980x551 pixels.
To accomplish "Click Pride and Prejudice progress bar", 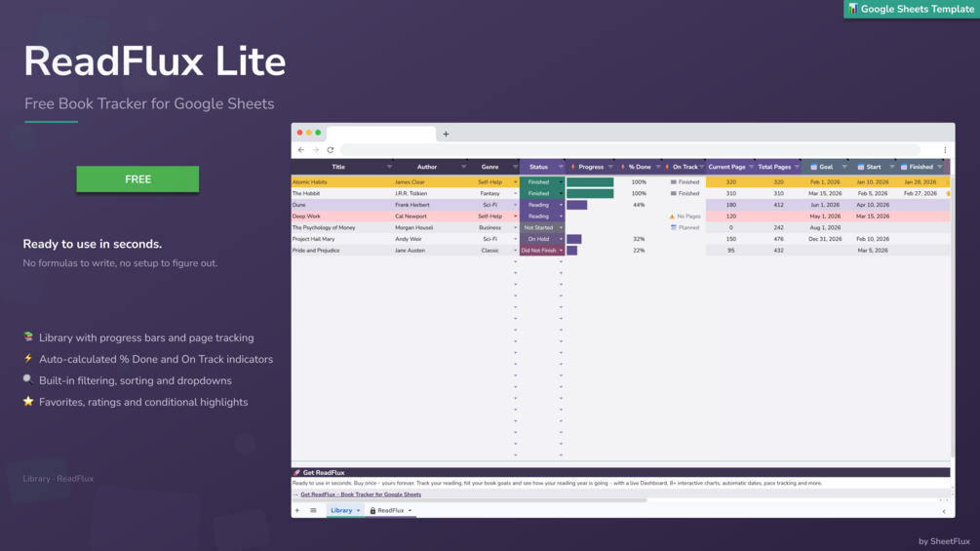I will (571, 251).
